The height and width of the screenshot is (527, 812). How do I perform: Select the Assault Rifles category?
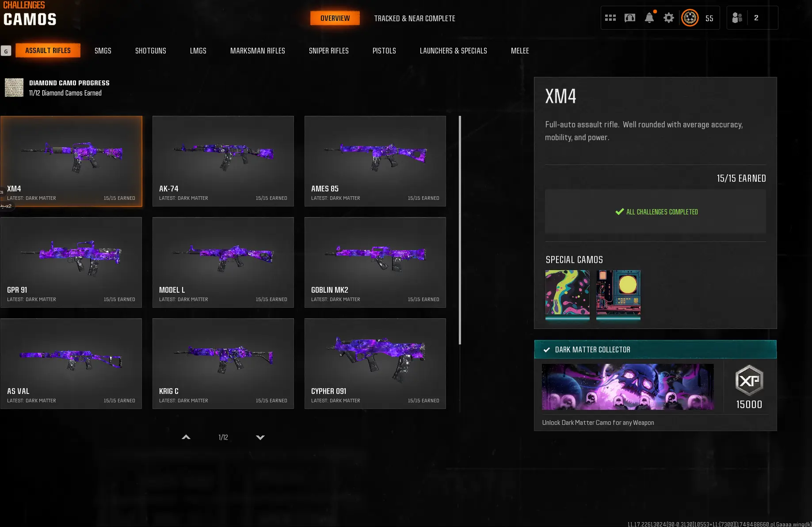(x=48, y=50)
